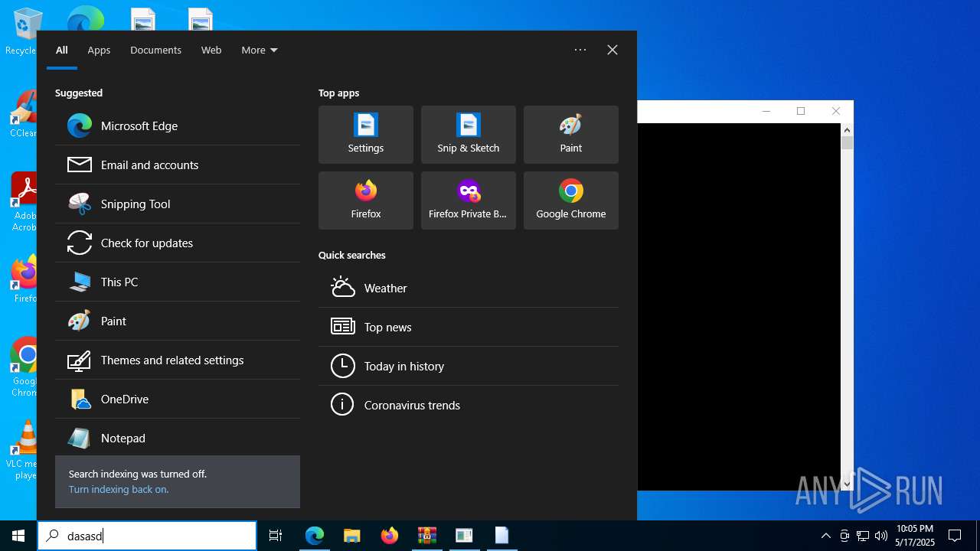
Task: Search Weather quick search
Action: click(x=469, y=288)
